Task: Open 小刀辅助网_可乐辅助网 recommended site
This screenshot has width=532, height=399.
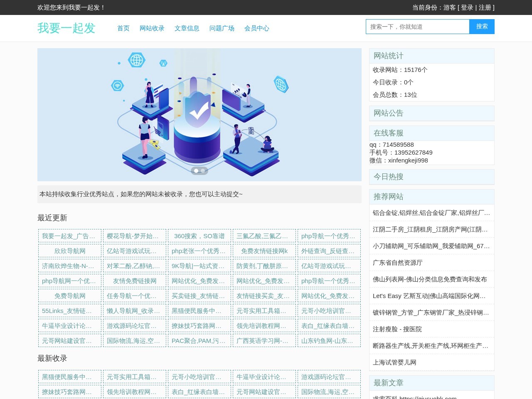Action: pos(432,246)
